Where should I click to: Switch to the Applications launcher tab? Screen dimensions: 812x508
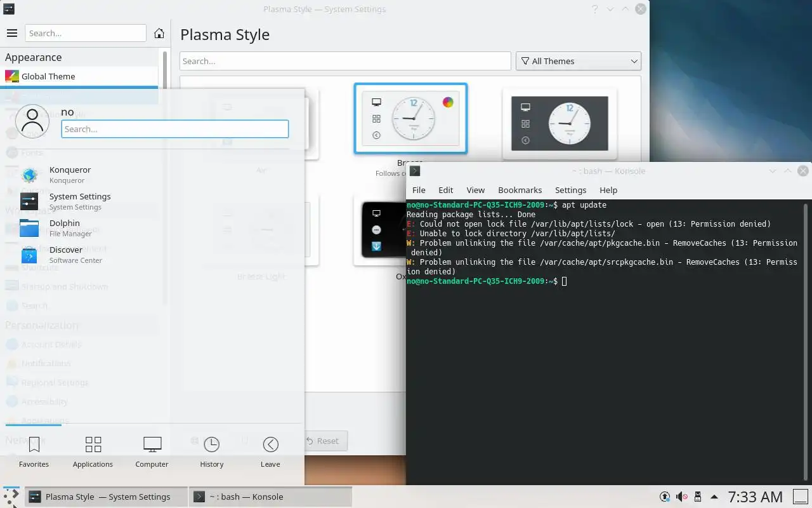[x=93, y=451]
